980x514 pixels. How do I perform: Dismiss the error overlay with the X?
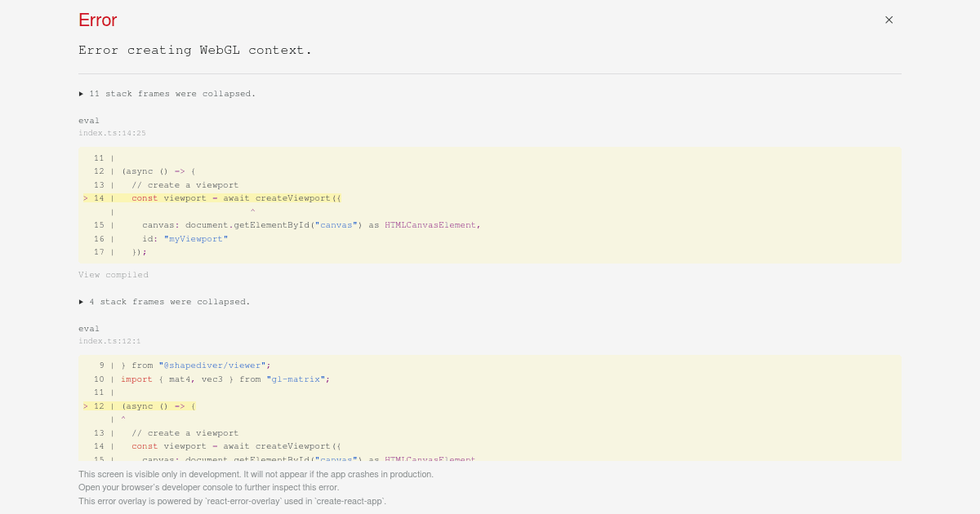889,20
